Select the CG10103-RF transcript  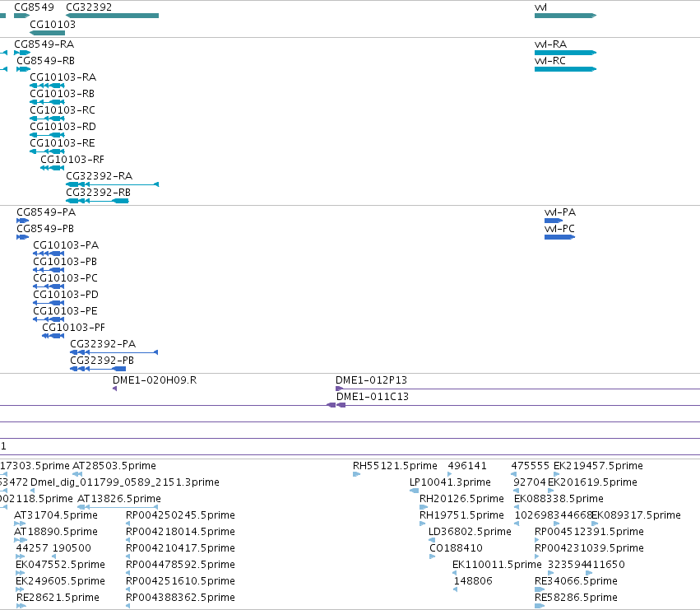[52, 168]
